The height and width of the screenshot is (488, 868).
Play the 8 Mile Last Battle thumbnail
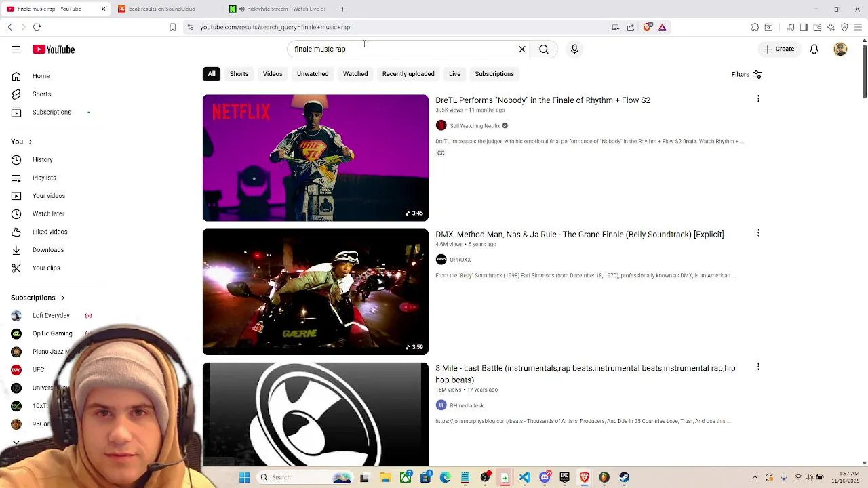(315, 415)
